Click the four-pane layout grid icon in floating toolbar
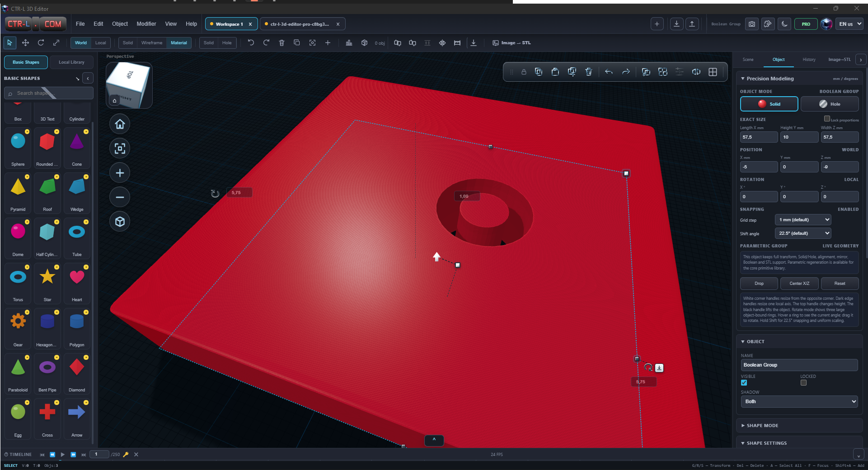 [713, 72]
